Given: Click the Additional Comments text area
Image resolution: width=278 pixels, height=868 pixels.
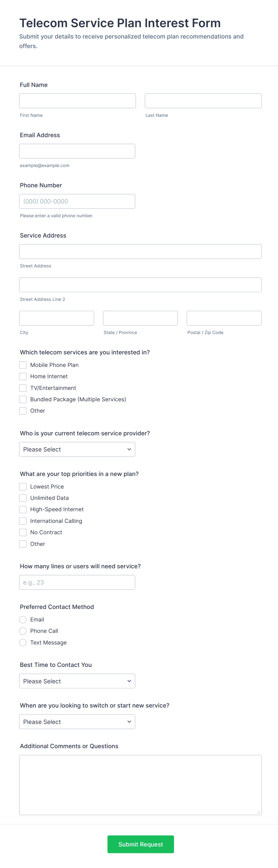Looking at the screenshot, I should click(x=140, y=785).
